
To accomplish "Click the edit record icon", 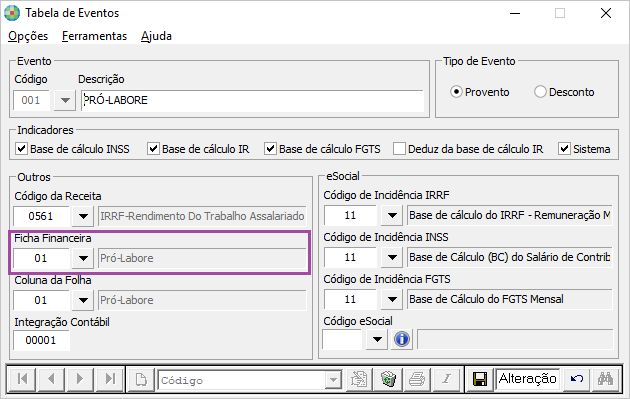I will coord(359,379).
